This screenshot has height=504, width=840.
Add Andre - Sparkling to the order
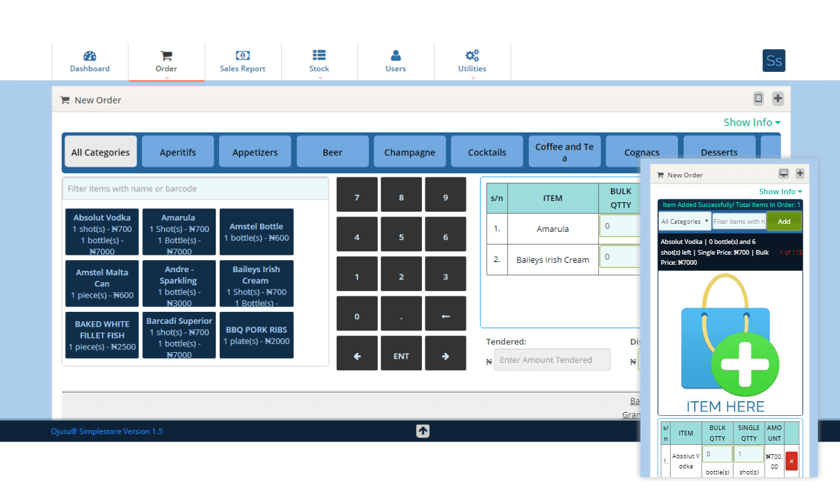[179, 284]
